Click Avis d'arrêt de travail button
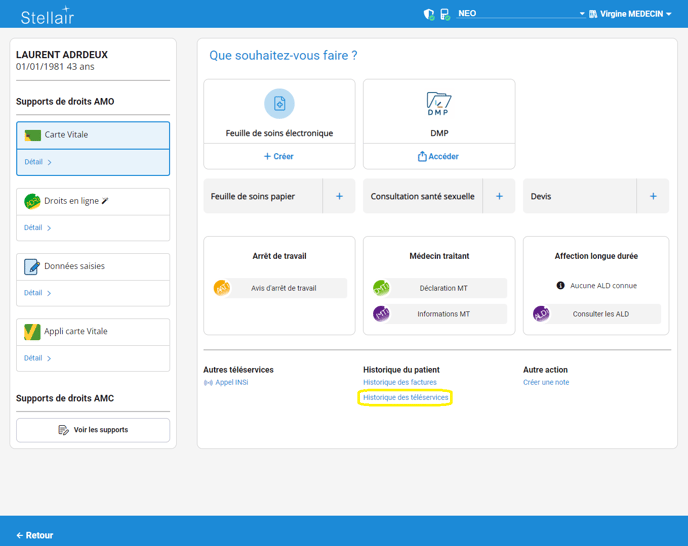Viewport: 688px width, 546px height. point(283,288)
